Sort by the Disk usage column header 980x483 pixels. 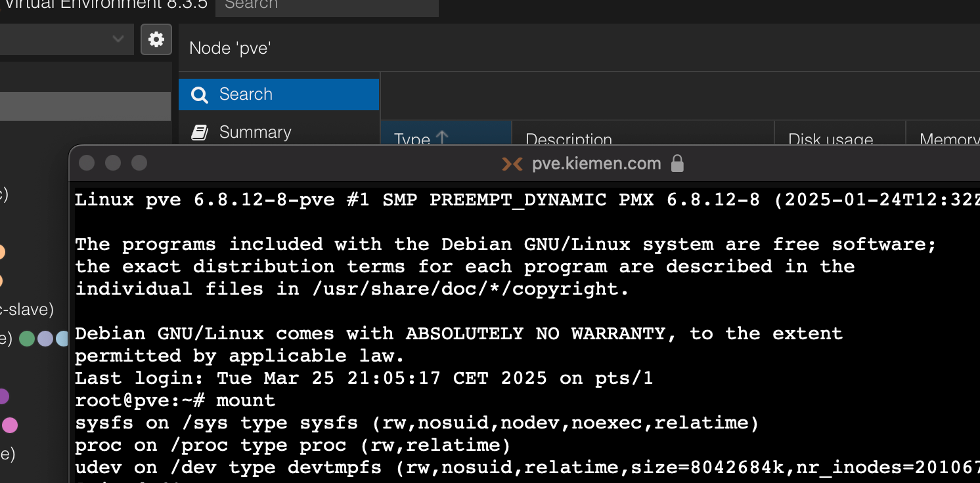[x=830, y=139]
